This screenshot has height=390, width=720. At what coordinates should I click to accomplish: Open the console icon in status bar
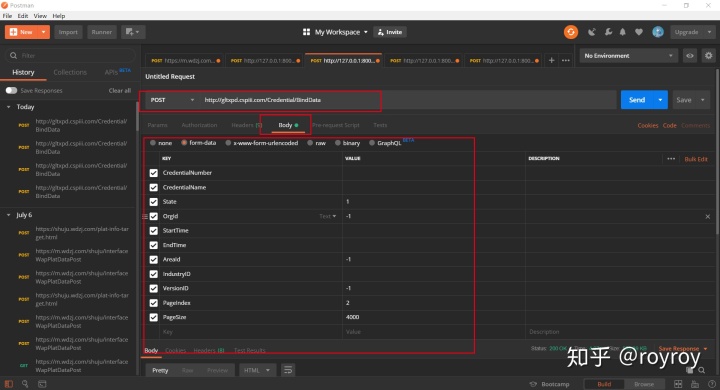42,384
